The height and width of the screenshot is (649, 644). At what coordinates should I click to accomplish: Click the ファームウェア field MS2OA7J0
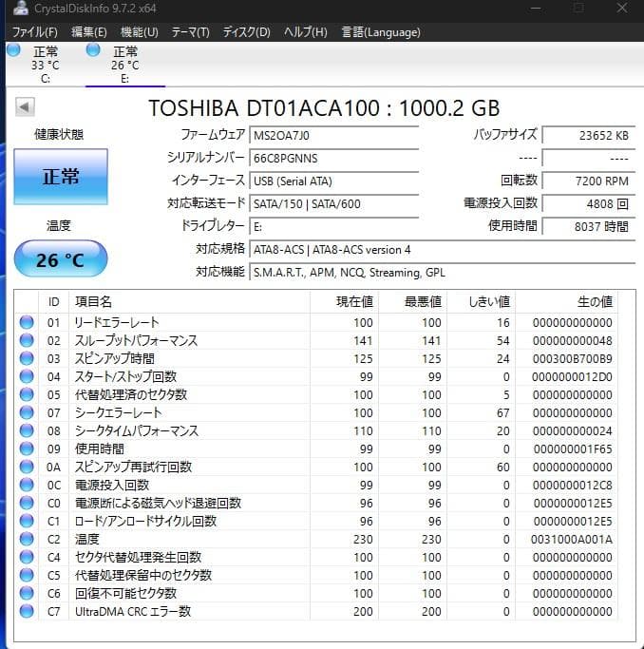333,135
